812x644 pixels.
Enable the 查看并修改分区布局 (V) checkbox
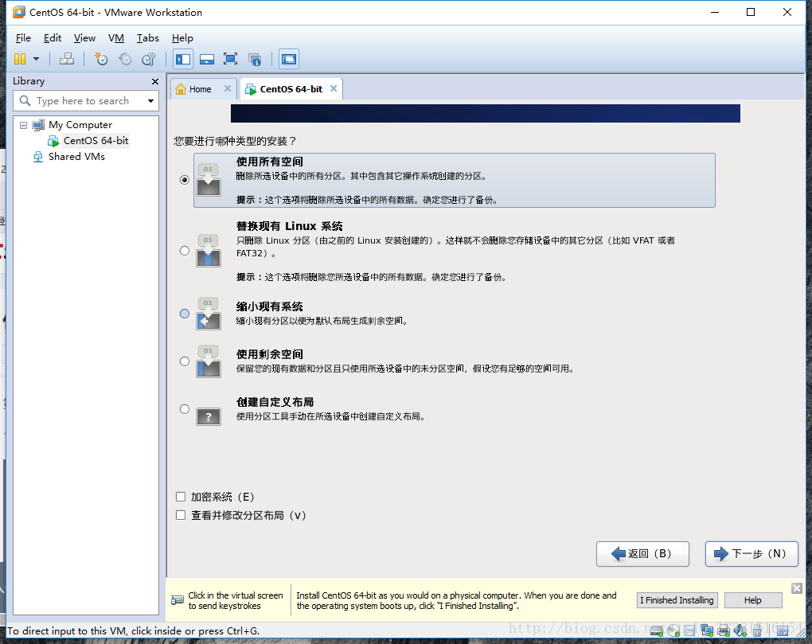181,515
